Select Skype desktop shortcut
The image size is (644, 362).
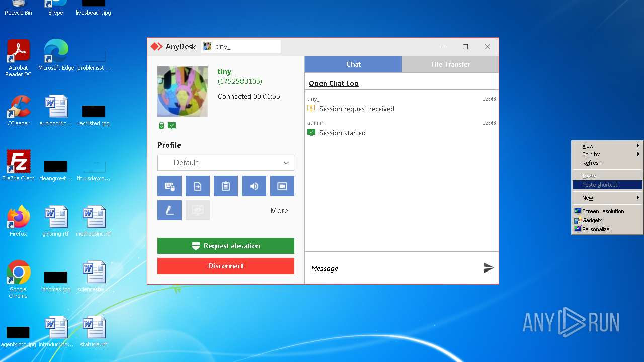(x=56, y=8)
